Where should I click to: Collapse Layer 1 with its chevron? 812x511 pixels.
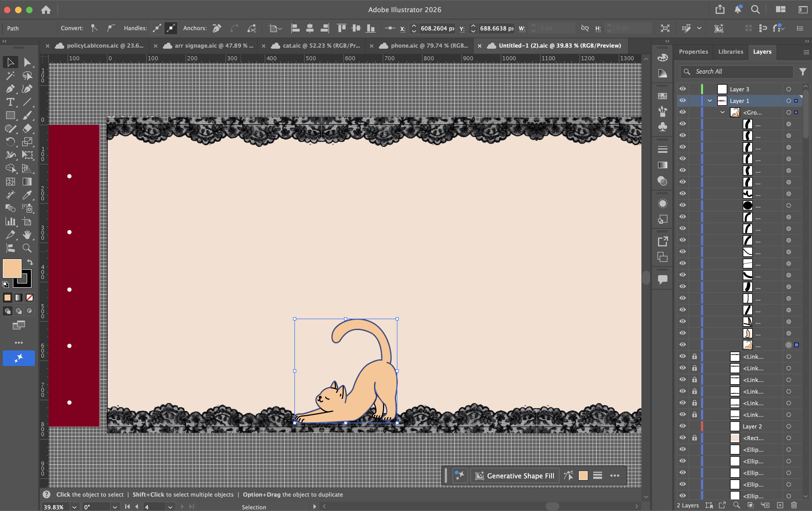tap(710, 100)
